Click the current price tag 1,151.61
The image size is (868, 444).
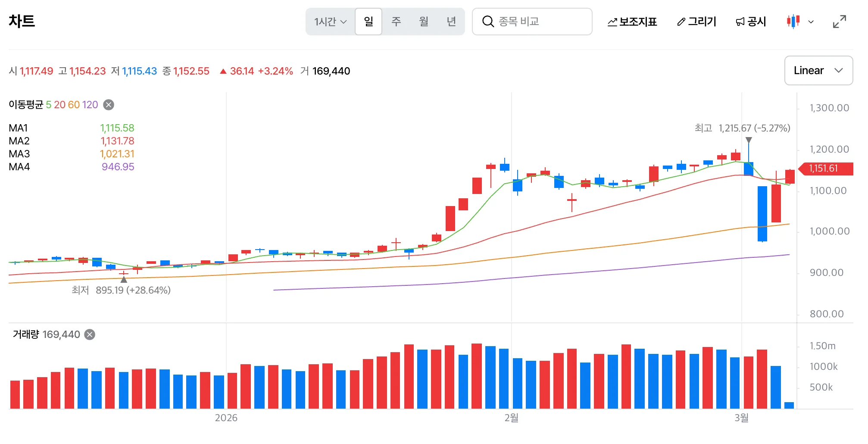[x=825, y=169]
